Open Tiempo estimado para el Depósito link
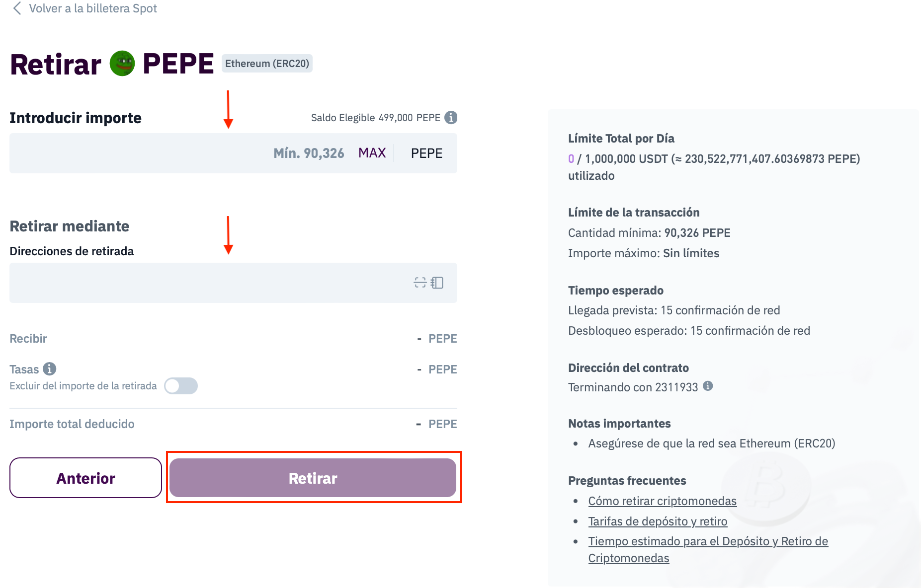 tap(708, 541)
